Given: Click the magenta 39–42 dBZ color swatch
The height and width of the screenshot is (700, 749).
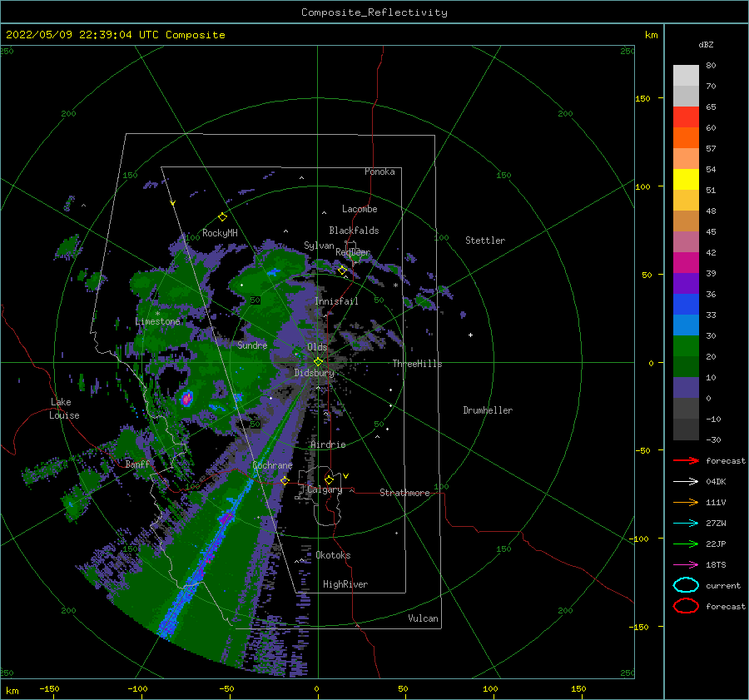Looking at the screenshot, I should click(686, 262).
